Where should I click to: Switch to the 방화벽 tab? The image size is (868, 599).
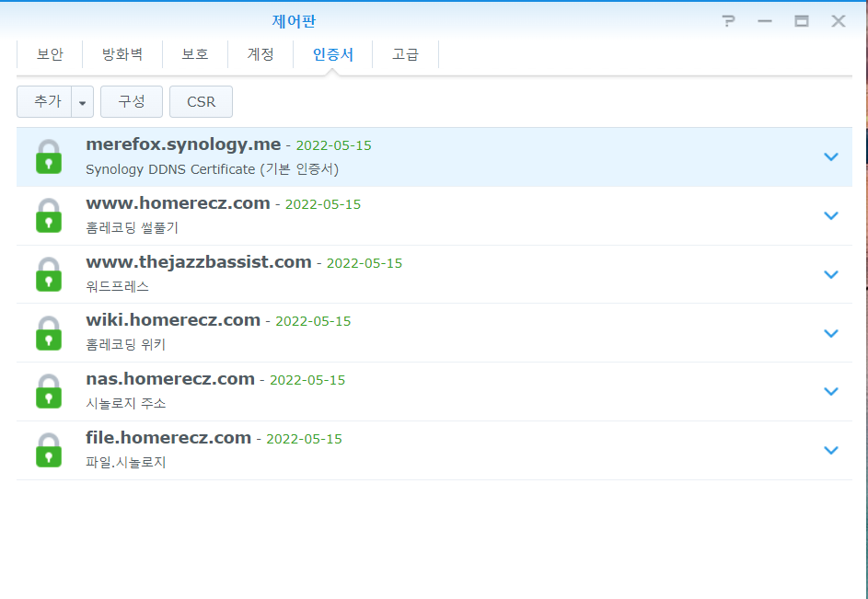[122, 54]
